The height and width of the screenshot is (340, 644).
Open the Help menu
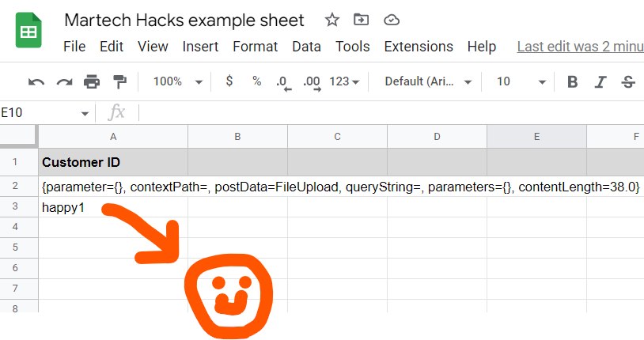click(x=482, y=47)
